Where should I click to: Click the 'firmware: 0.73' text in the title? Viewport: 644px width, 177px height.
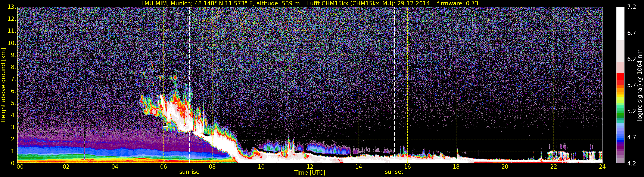457,3
